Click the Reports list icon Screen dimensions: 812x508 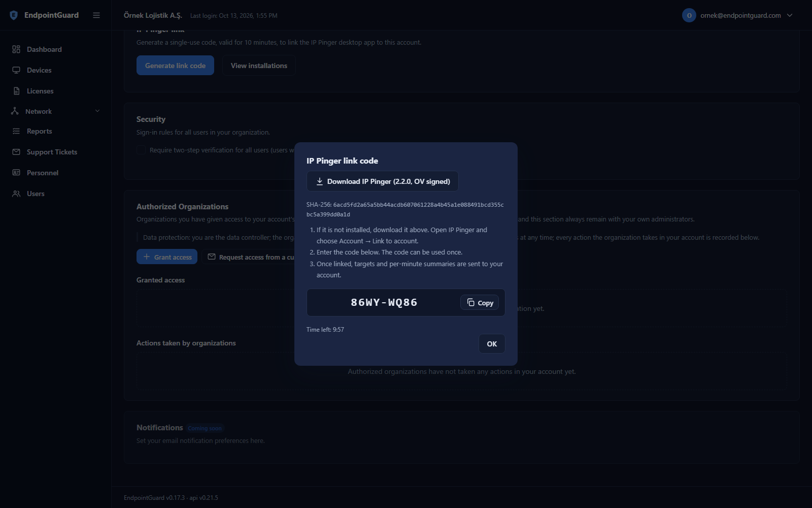pyautogui.click(x=16, y=131)
